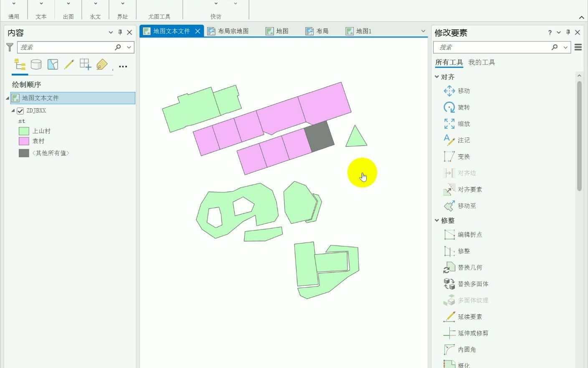
Task: Open the 内容 pane options chevron
Action: (111, 32)
